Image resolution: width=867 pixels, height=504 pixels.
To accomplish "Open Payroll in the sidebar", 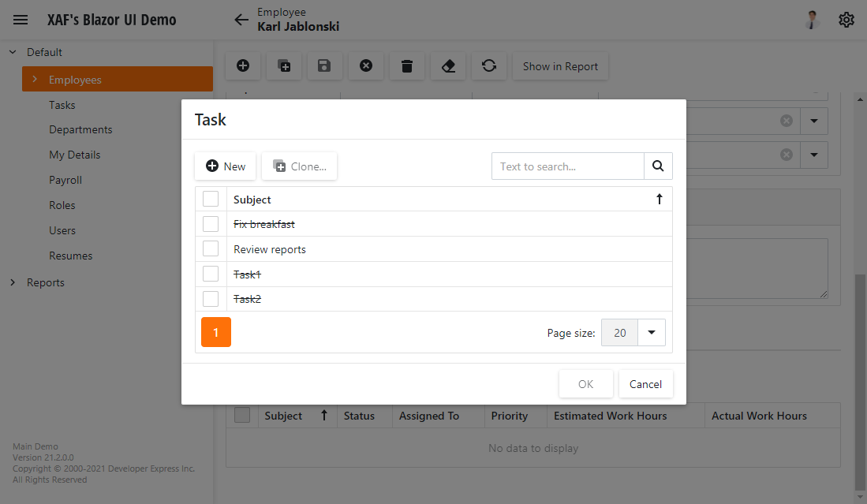I will pyautogui.click(x=65, y=180).
